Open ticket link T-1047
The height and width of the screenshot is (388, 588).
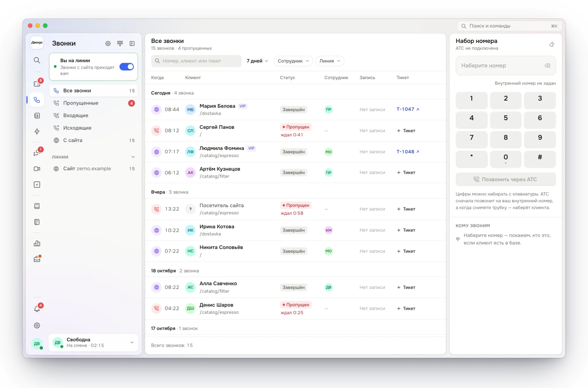coord(408,109)
